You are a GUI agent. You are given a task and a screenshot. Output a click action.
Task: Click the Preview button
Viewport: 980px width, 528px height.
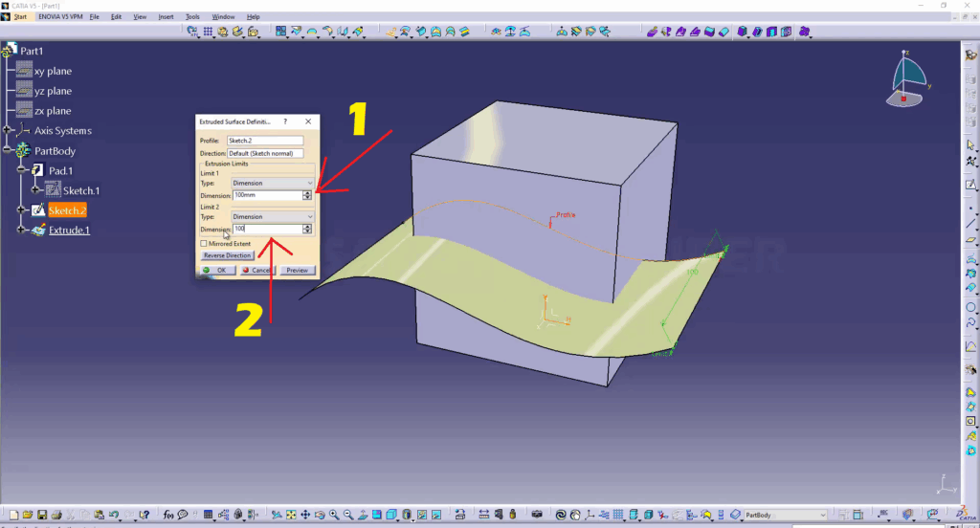click(297, 271)
